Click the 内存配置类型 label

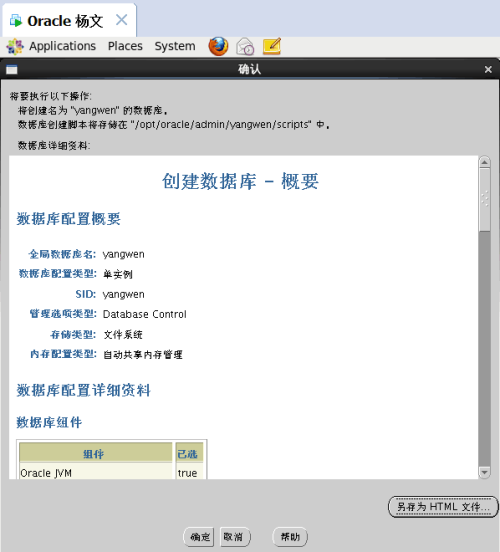[63, 354]
